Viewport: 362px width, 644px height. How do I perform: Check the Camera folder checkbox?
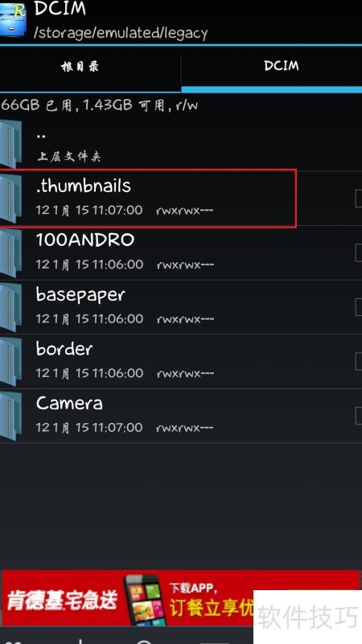[358, 416]
